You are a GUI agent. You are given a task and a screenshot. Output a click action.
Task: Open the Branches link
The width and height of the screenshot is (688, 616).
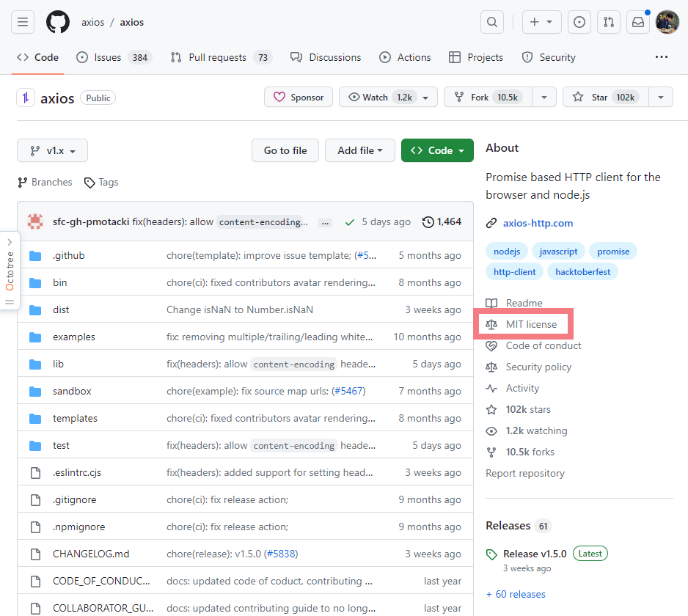point(45,182)
